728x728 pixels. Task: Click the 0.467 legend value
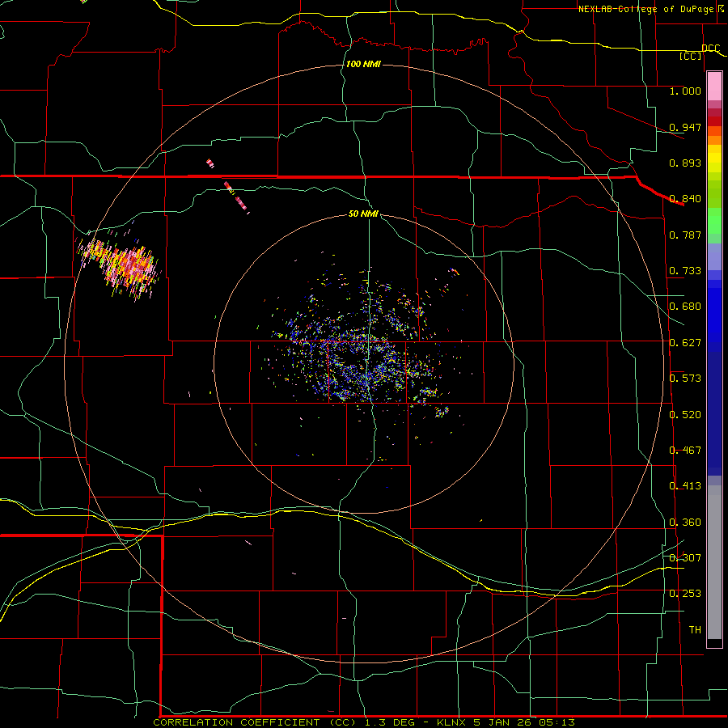coord(685,451)
